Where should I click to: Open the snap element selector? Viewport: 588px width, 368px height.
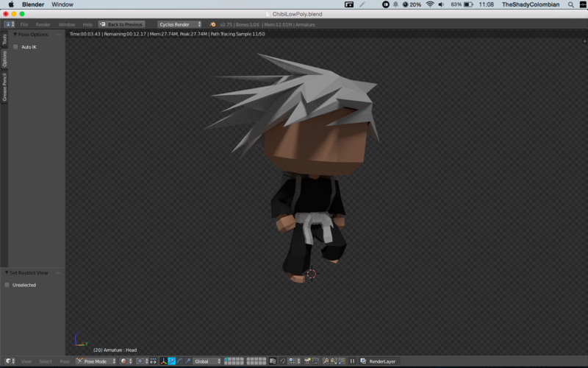(x=294, y=361)
